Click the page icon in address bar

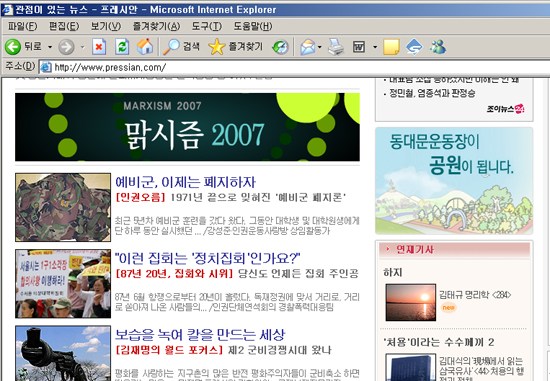pyautogui.click(x=46, y=67)
